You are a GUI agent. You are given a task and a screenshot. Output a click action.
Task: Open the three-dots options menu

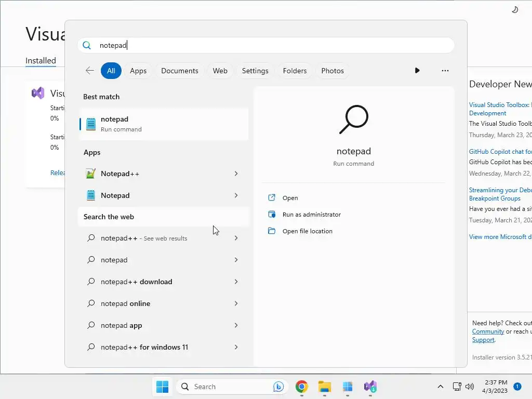tap(445, 71)
